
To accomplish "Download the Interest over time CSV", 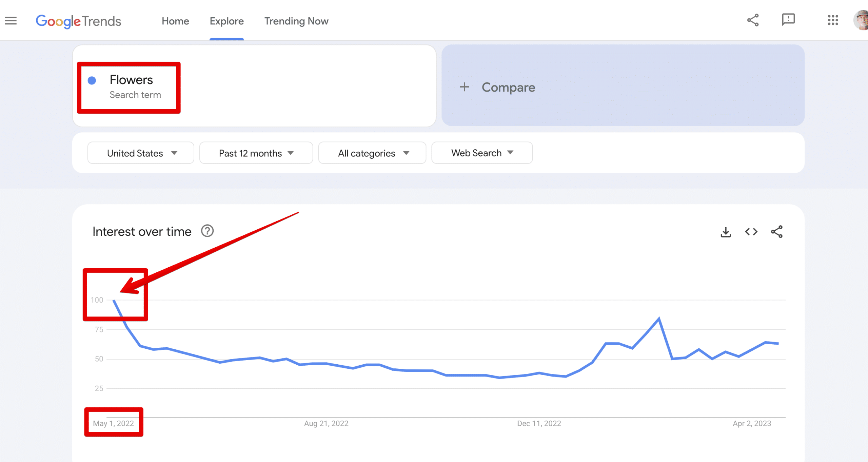I will [726, 232].
